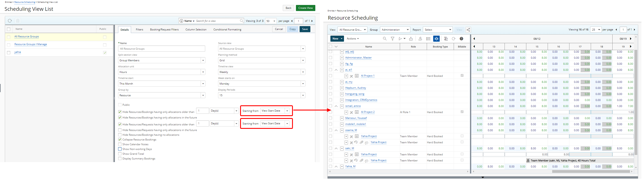Open the Resource Groups I Manage link
The width and height of the screenshot is (644, 183).
[x=31, y=44]
